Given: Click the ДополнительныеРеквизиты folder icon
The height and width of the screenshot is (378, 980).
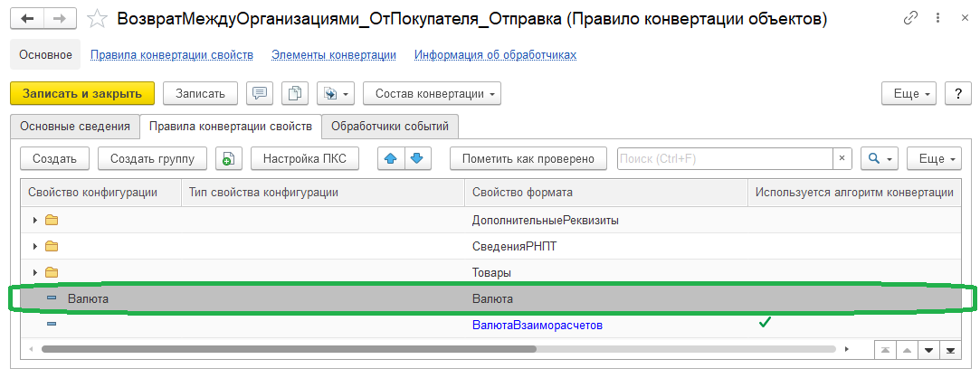Looking at the screenshot, I should [52, 220].
